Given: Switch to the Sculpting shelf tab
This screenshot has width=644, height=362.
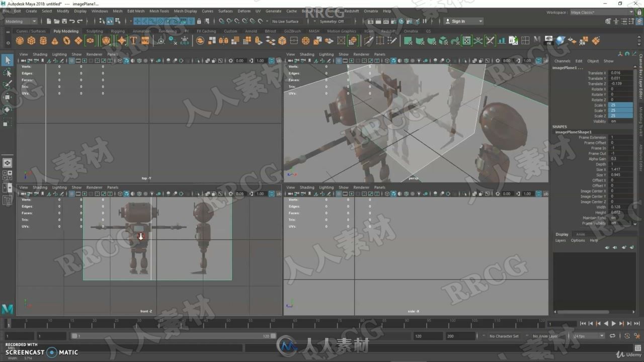Looking at the screenshot, I should coord(94,31).
